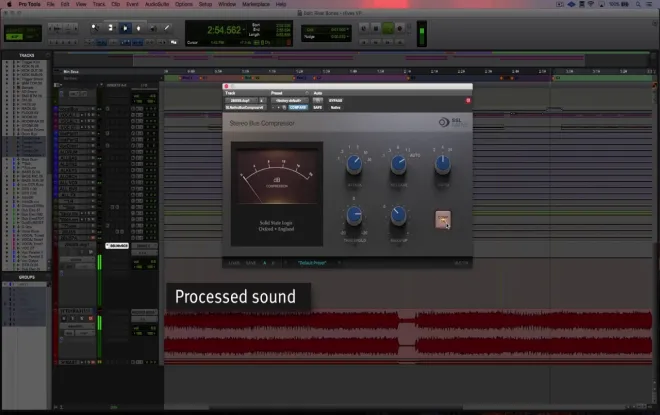Click the TRACKS list header
This screenshot has height=415, width=660.
point(27,55)
